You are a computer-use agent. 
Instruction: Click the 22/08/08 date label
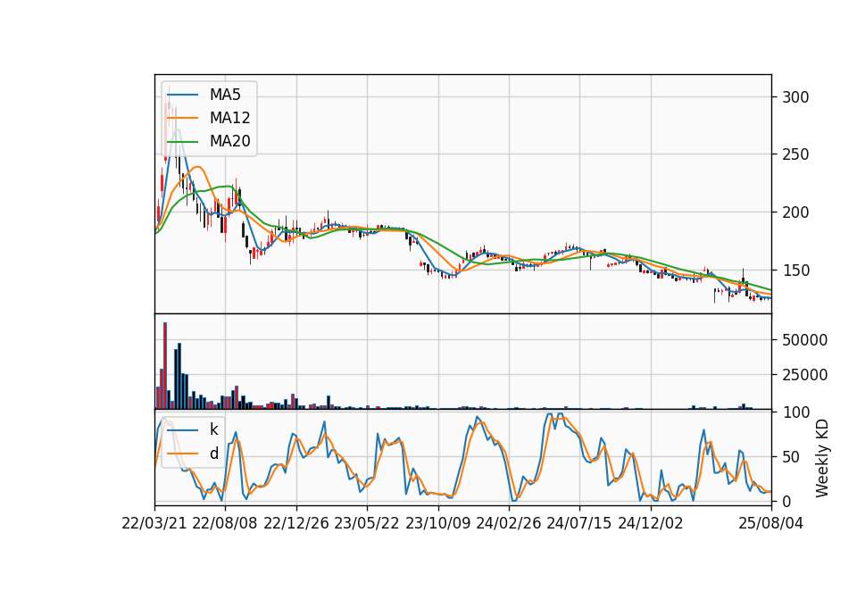[225, 524]
